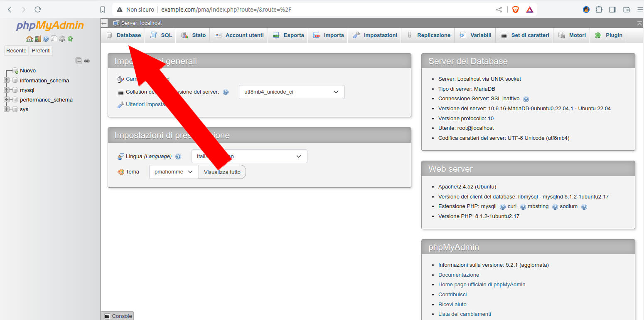Image resolution: width=644 pixels, height=320 pixels.
Task: Expand the information_schema database node
Action: 6,80
